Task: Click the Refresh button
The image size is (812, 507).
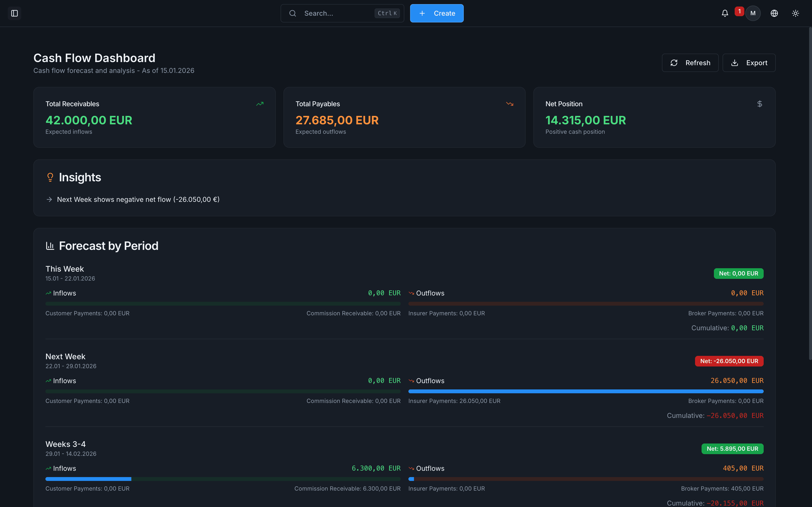Action: click(690, 63)
